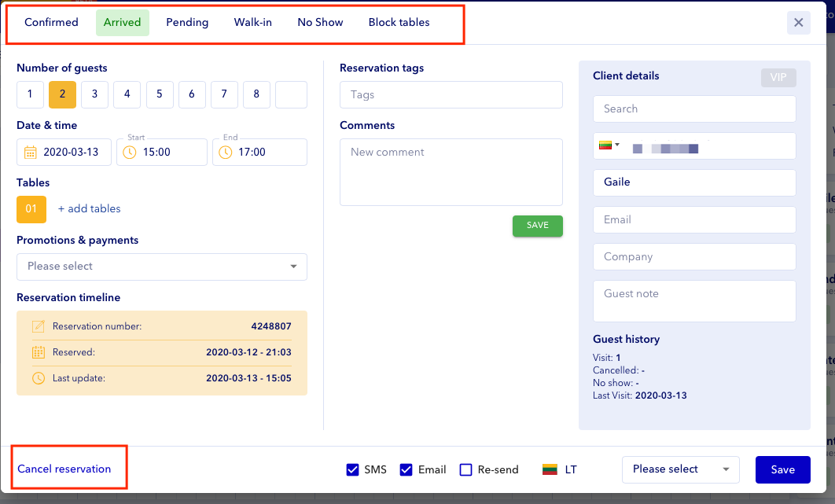835x504 pixels.
Task: Click the VIP badge in Client details
Action: (x=778, y=78)
